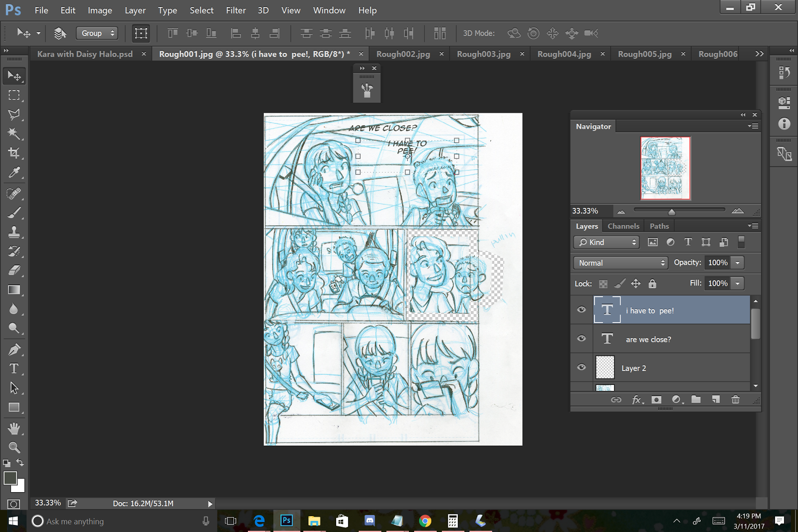The image size is (798, 532).
Task: Create a new layer group folder
Action: tap(696, 399)
